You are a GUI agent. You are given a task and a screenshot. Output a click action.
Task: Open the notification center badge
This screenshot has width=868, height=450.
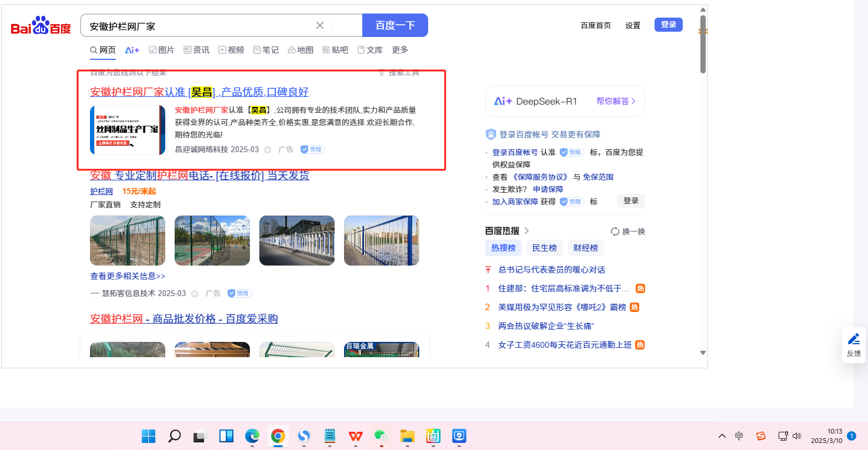[x=852, y=436]
